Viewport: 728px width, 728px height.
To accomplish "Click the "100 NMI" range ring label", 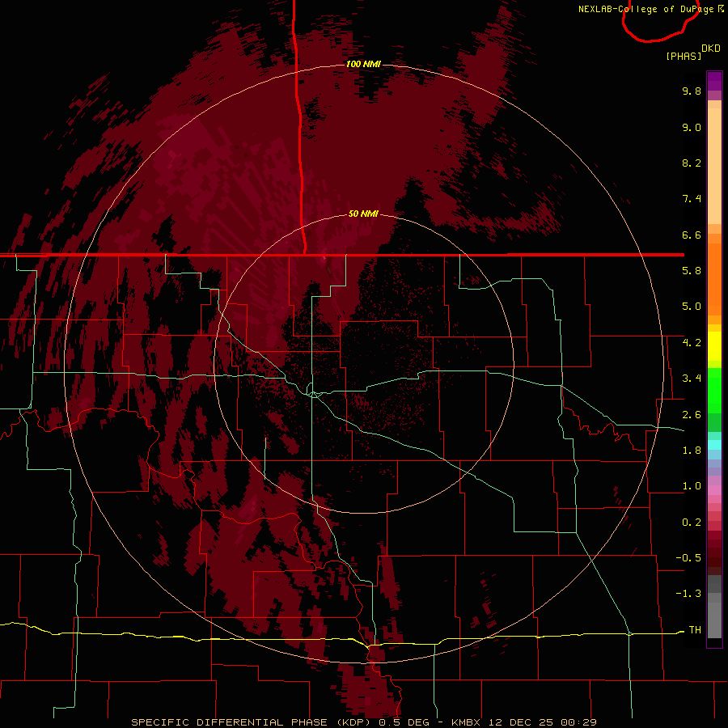I will [363, 64].
